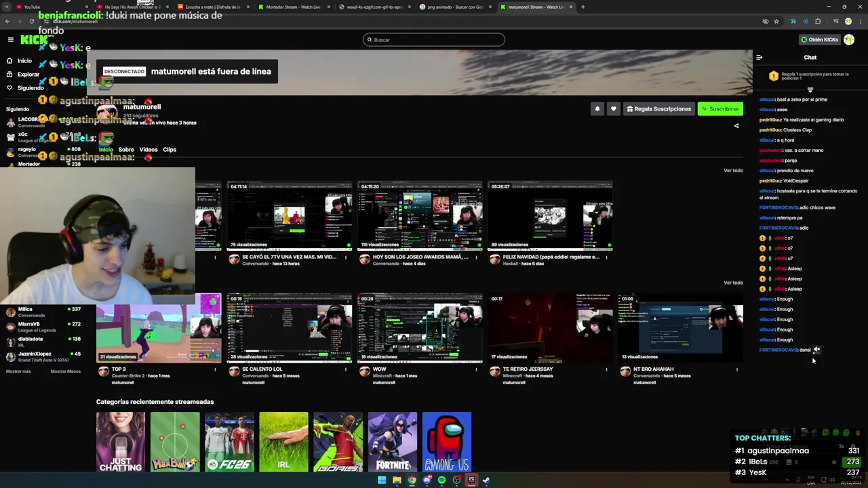
Task: Open the TOP 3 Counter-Strike clip
Action: click(x=159, y=328)
